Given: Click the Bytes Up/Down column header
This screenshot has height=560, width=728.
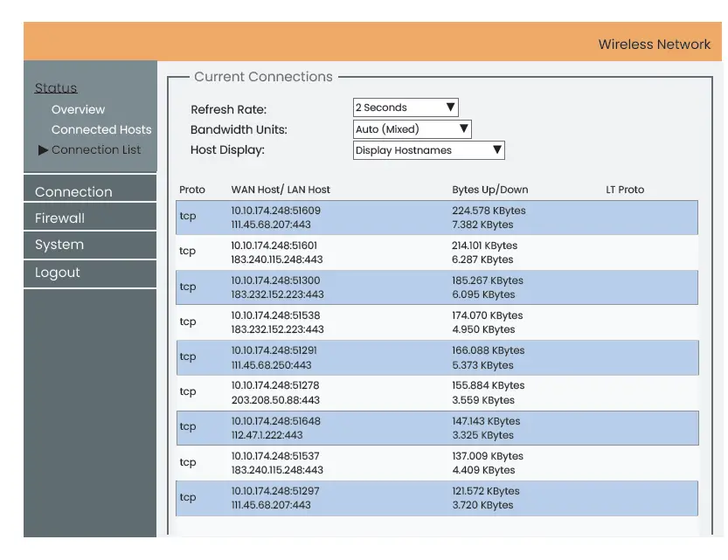Looking at the screenshot, I should 489,190.
